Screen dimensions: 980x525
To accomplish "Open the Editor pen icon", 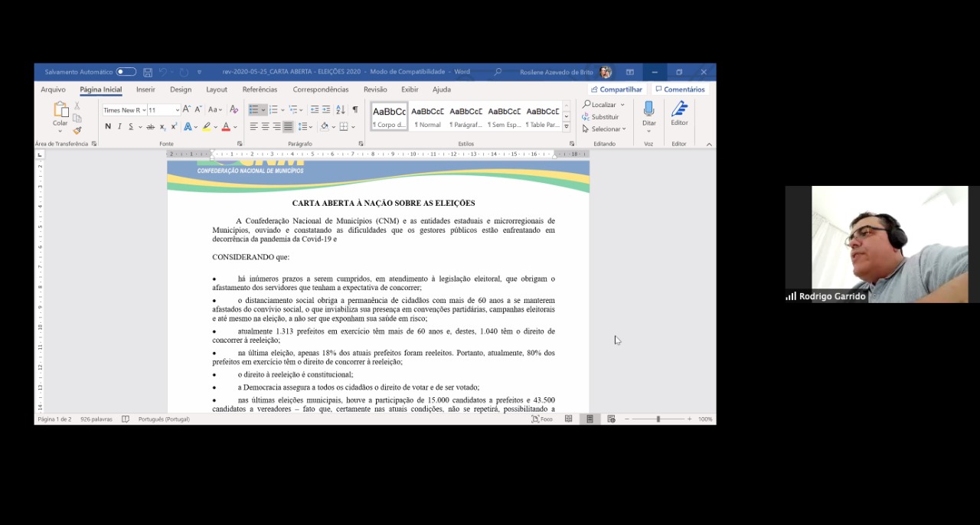I will pyautogui.click(x=679, y=112).
